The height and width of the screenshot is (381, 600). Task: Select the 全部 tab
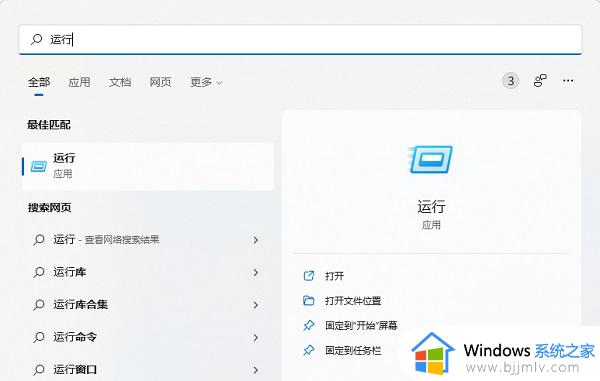39,82
